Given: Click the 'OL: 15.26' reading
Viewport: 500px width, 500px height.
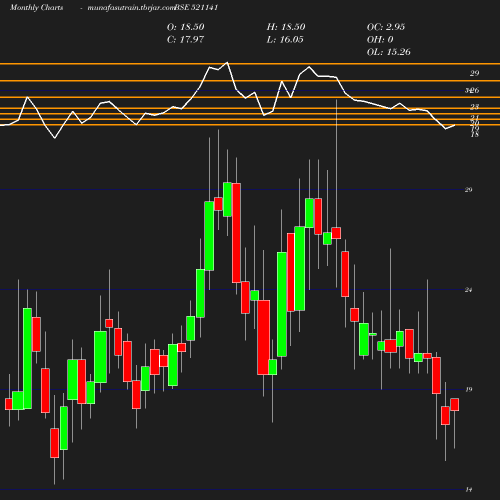Looking at the screenshot, I should click(389, 52).
